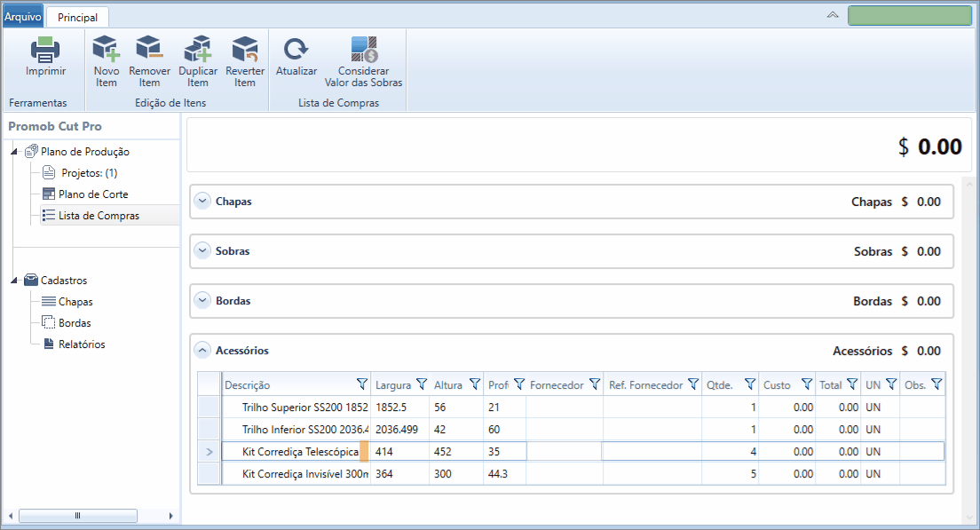Filter the Ref. Fornecedor column
Viewport: 980px width, 530px height.
[693, 384]
